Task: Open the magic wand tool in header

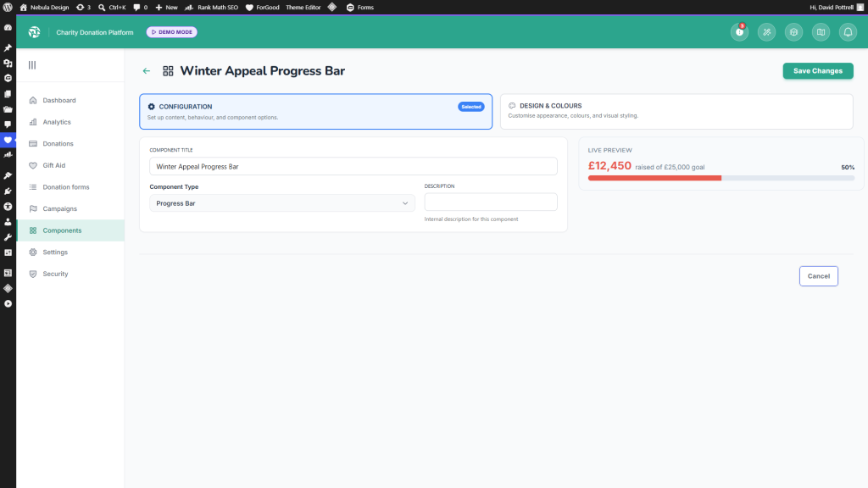Action: coord(766,32)
